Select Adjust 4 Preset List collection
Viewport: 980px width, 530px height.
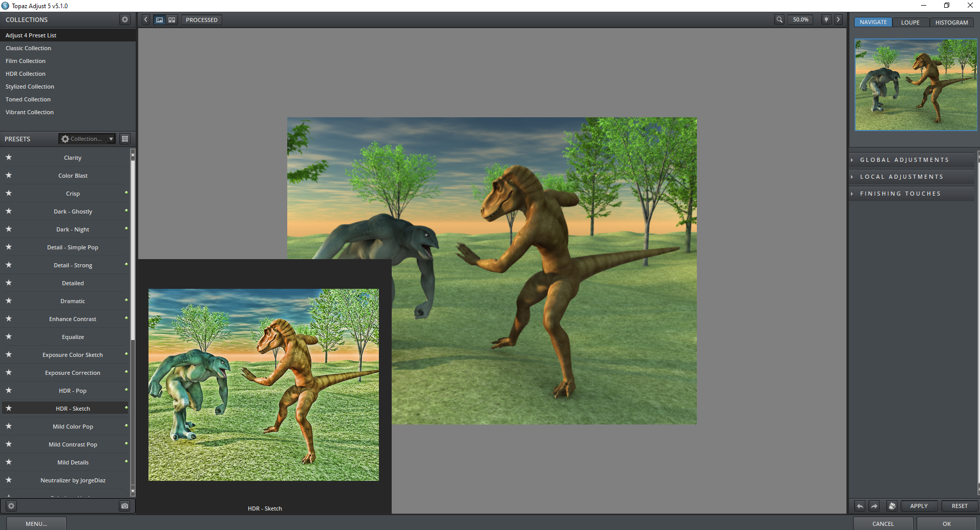click(x=68, y=35)
